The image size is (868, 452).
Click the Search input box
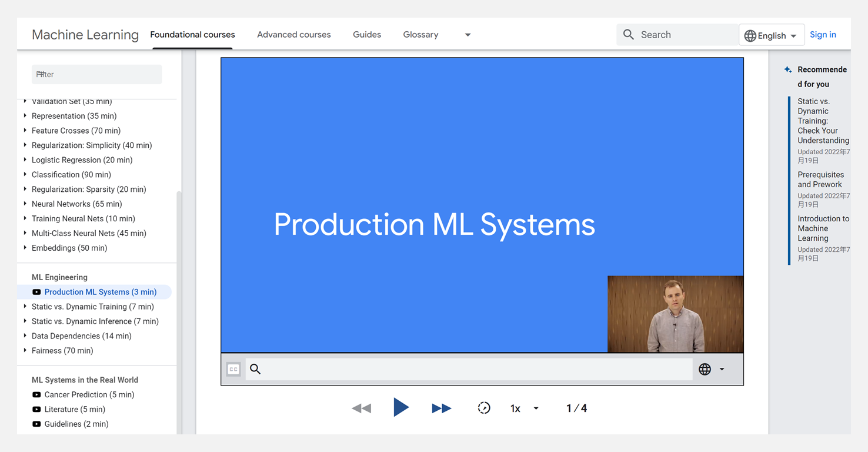[677, 35]
